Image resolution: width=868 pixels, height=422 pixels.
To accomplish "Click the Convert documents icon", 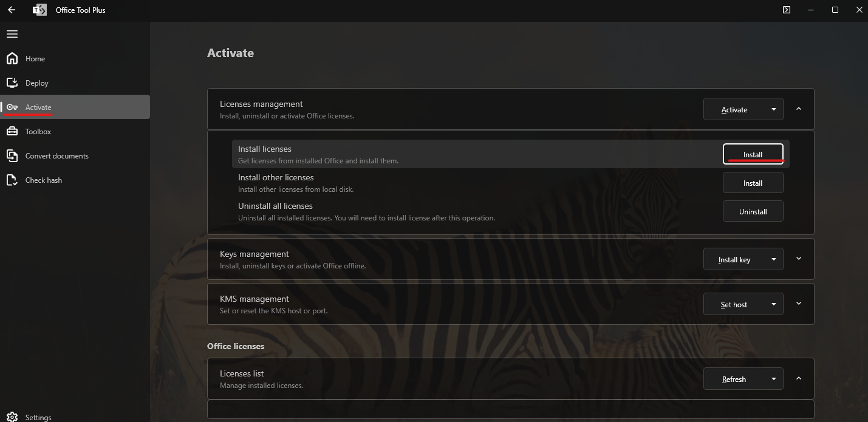I will (12, 156).
